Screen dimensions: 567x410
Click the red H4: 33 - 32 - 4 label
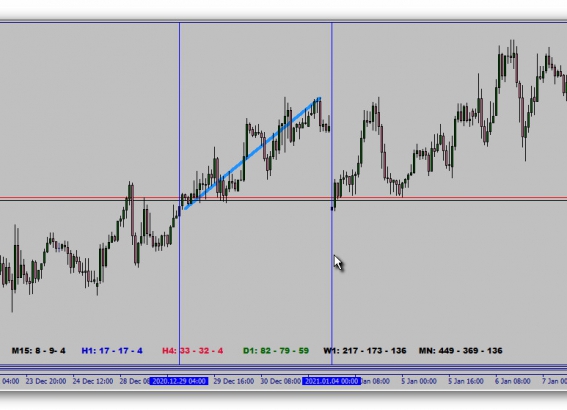click(x=192, y=351)
